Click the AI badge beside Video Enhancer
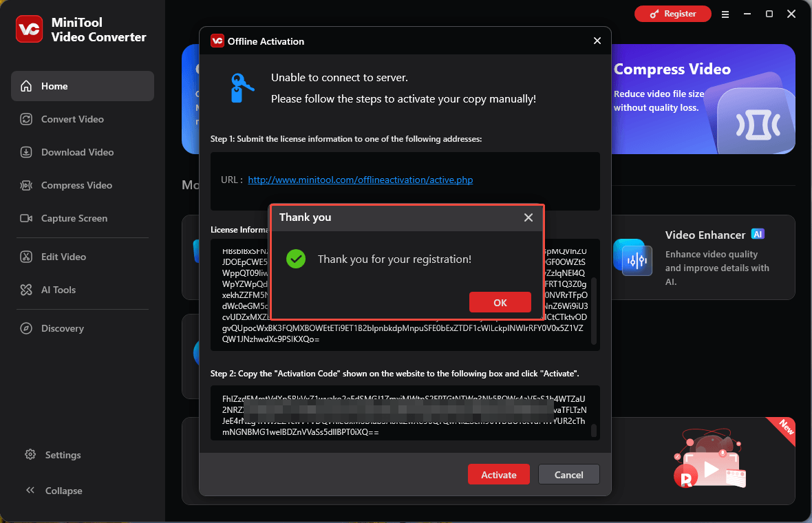The image size is (812, 523). click(x=758, y=234)
